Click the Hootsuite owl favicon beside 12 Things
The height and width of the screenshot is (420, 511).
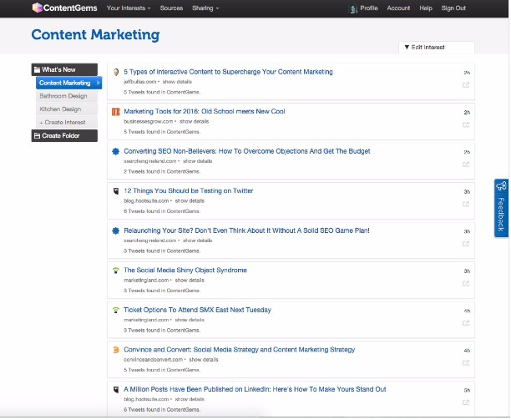(116, 191)
